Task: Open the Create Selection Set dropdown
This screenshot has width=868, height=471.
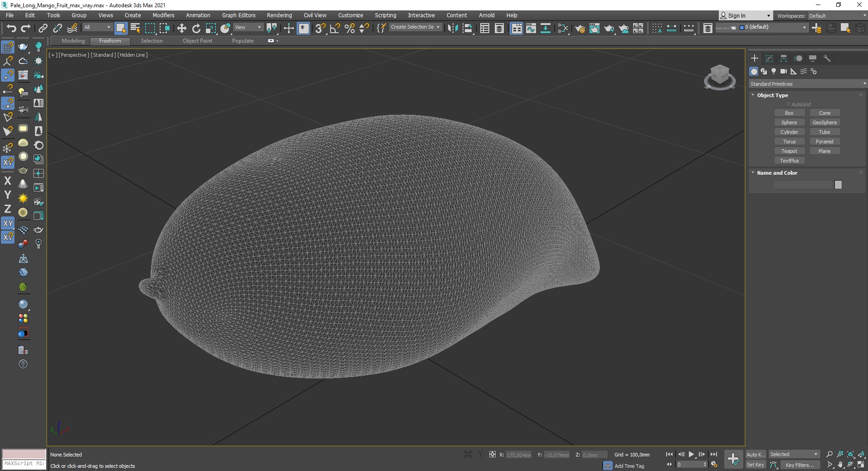Action: click(x=415, y=27)
